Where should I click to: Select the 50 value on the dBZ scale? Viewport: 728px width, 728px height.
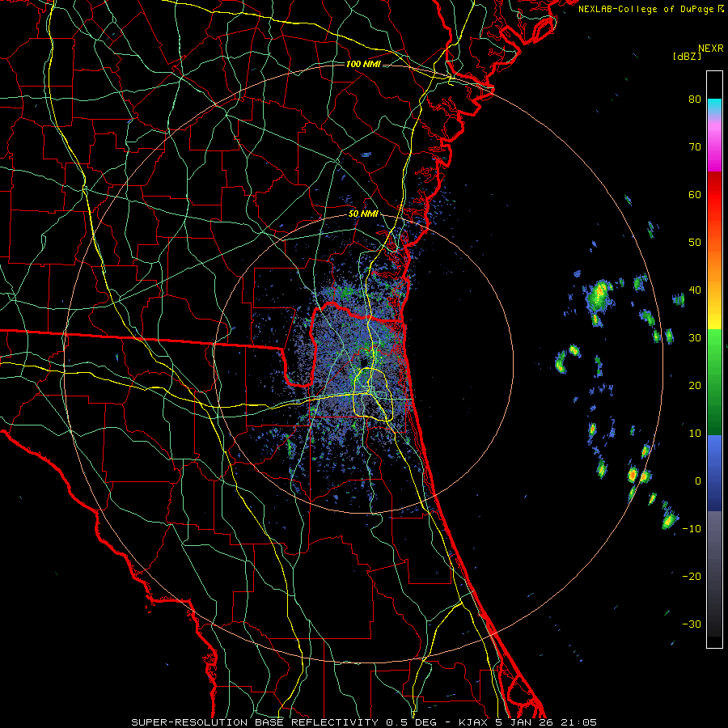[695, 243]
